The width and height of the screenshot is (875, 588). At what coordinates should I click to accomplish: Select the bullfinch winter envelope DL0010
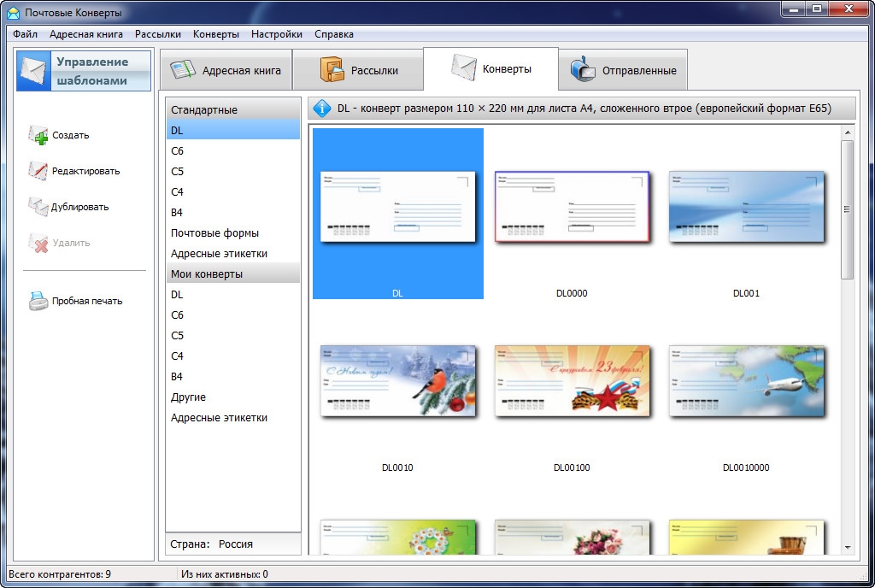pos(397,381)
